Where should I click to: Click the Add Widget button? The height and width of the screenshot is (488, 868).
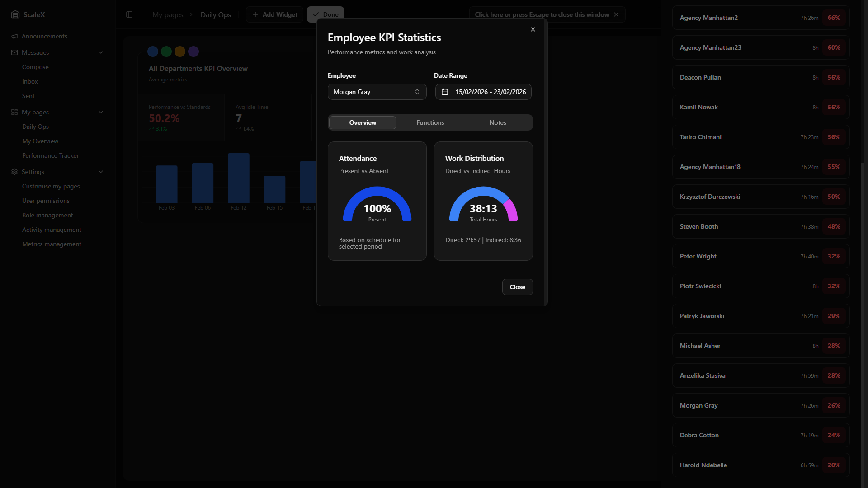pyautogui.click(x=275, y=14)
